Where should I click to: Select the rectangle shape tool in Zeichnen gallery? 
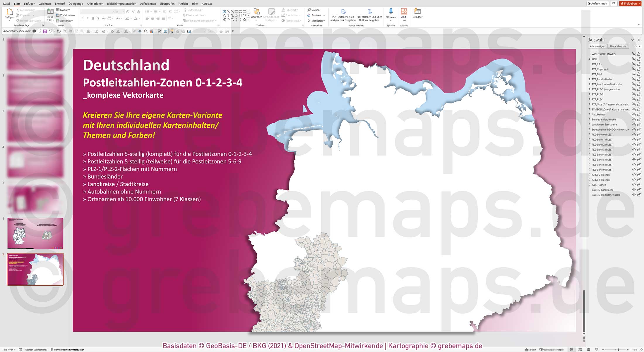point(237,11)
